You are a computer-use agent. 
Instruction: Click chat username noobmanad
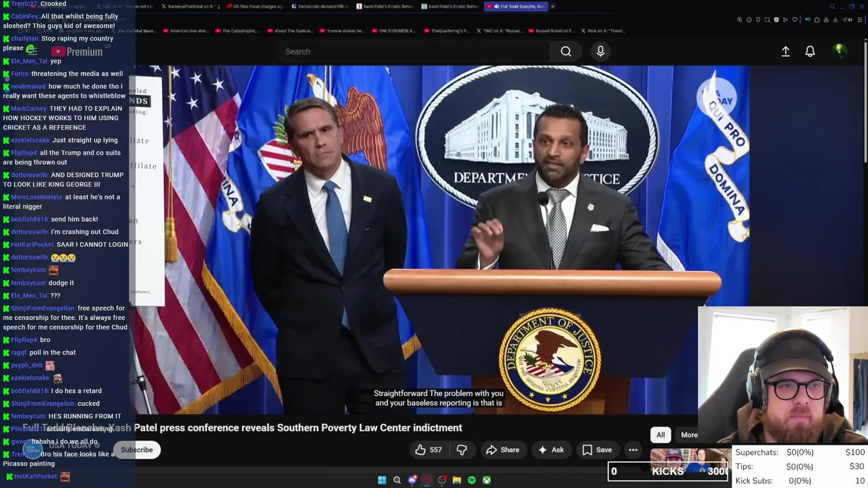coord(28,87)
